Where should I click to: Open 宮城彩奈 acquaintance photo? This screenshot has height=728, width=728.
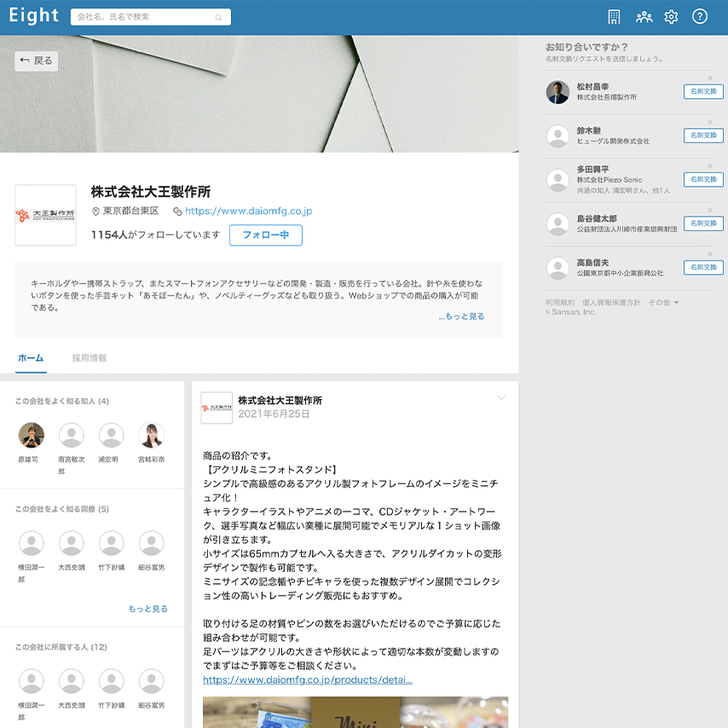pyautogui.click(x=152, y=435)
